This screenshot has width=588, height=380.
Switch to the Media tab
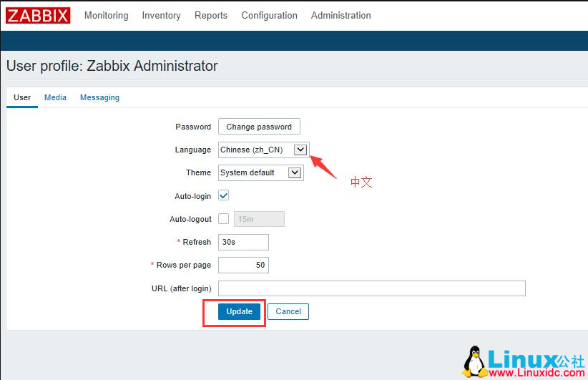click(55, 97)
